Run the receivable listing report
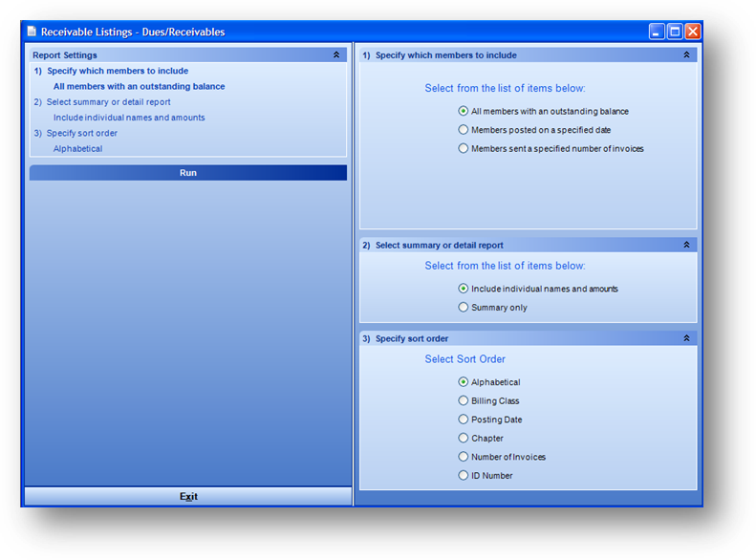756x560 pixels. click(x=188, y=173)
